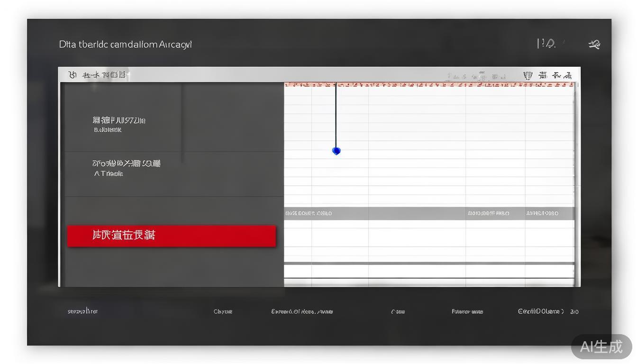The height and width of the screenshot is (364, 637).
Task: Click the red ruler strip above the grid
Action: [429, 85]
